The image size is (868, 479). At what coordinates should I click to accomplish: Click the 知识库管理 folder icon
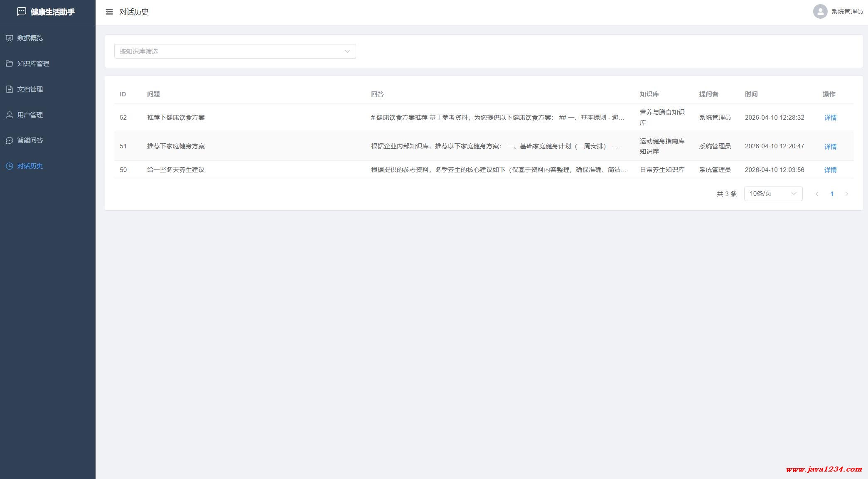[x=9, y=64]
